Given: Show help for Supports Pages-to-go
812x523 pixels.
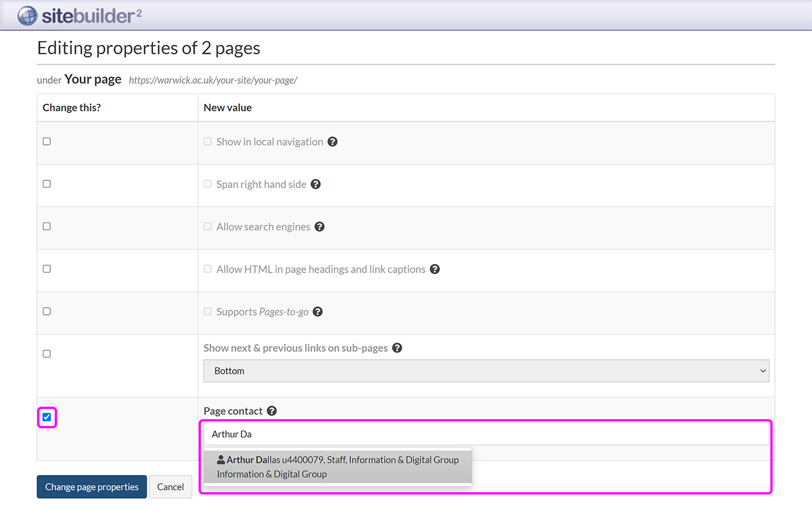Looking at the screenshot, I should pos(318,311).
